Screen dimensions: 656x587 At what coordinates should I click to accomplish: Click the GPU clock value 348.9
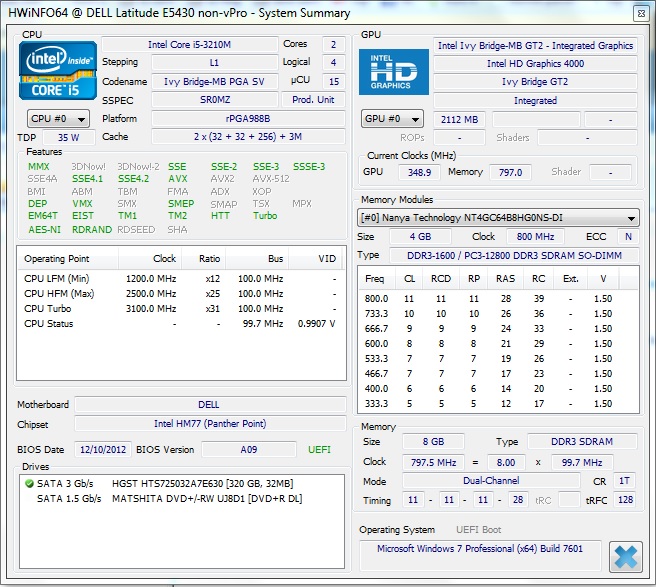coord(419,172)
